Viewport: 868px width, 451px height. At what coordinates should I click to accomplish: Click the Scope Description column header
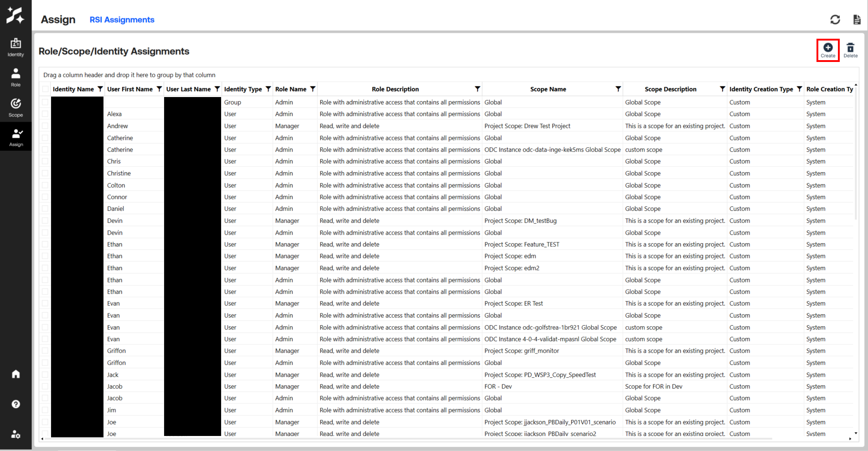click(671, 89)
